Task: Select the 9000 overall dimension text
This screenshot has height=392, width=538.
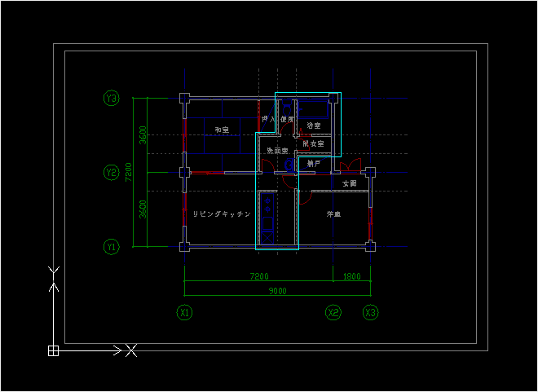Action: (x=277, y=291)
